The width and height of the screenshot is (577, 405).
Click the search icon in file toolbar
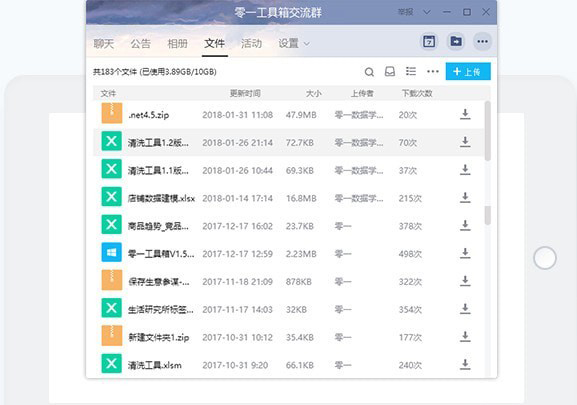(369, 72)
